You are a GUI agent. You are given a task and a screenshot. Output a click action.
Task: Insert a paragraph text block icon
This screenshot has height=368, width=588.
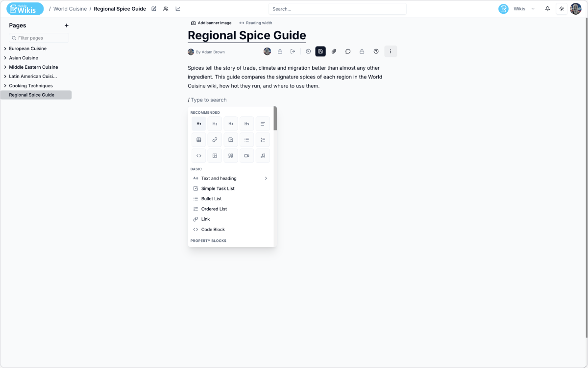(263, 124)
